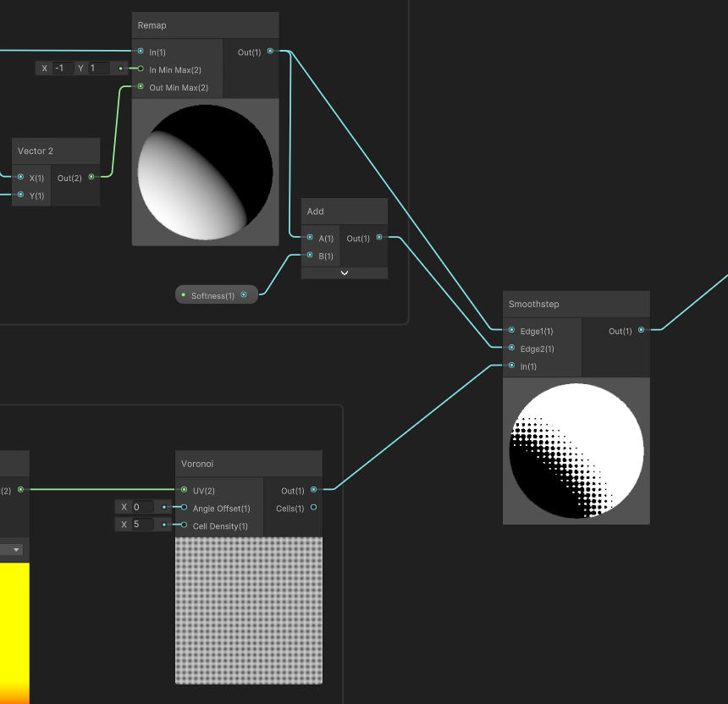Click the Out(1) output port on the Remap node
Screen dimensions: 728x704
[x=270, y=51]
